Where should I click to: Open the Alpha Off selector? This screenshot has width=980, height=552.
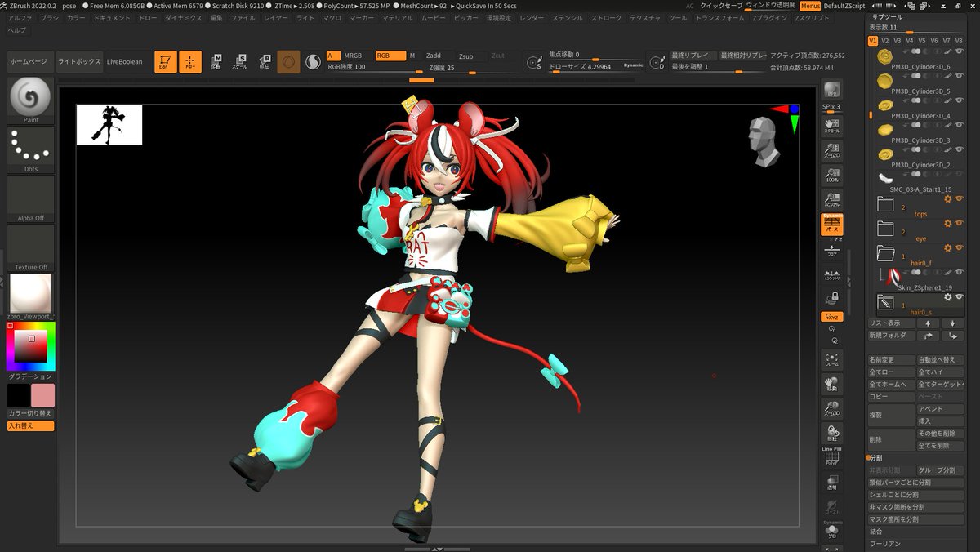31,198
